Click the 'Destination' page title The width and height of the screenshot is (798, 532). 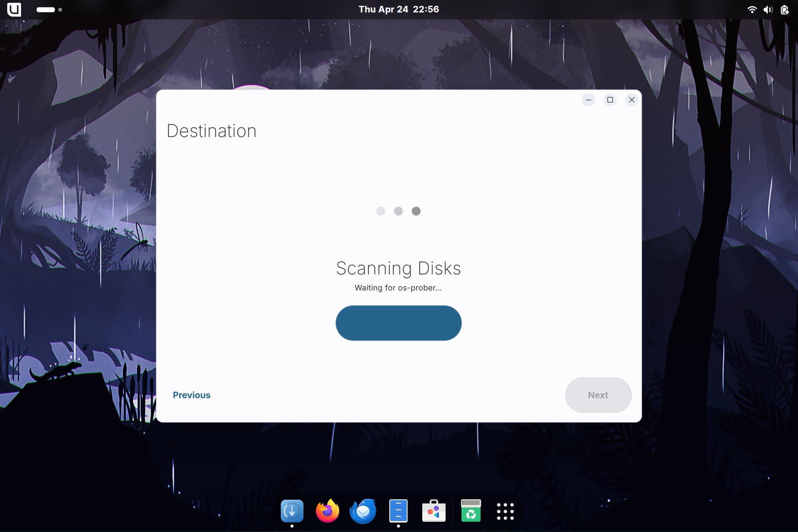coord(212,131)
